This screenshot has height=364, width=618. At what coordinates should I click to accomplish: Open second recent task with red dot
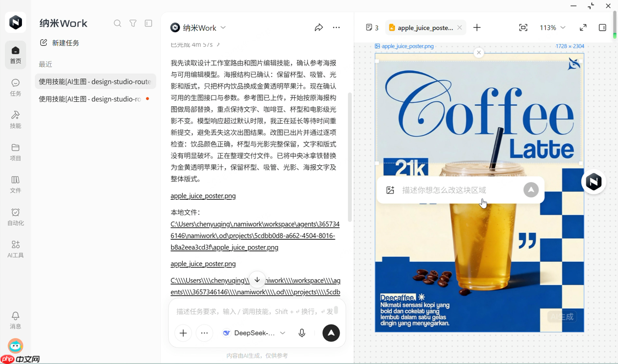96,99
